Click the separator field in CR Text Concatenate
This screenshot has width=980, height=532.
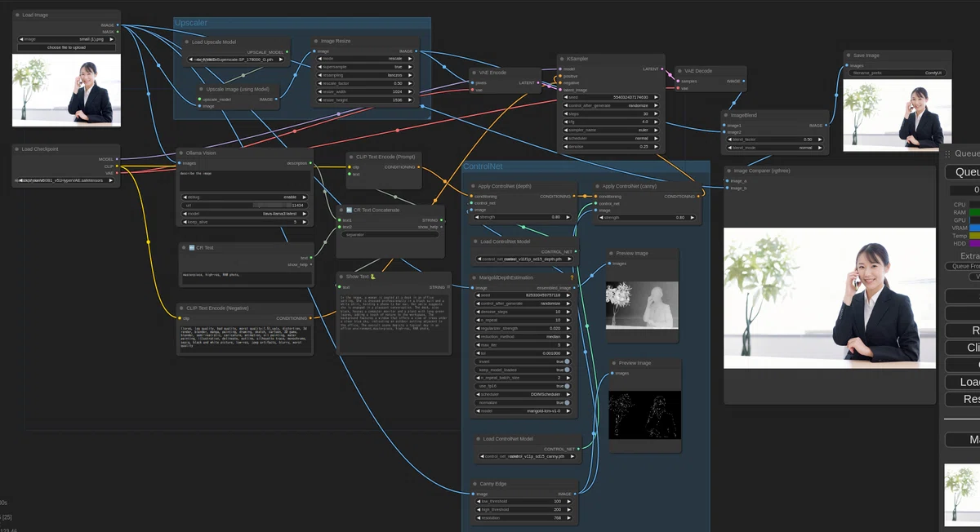point(390,234)
